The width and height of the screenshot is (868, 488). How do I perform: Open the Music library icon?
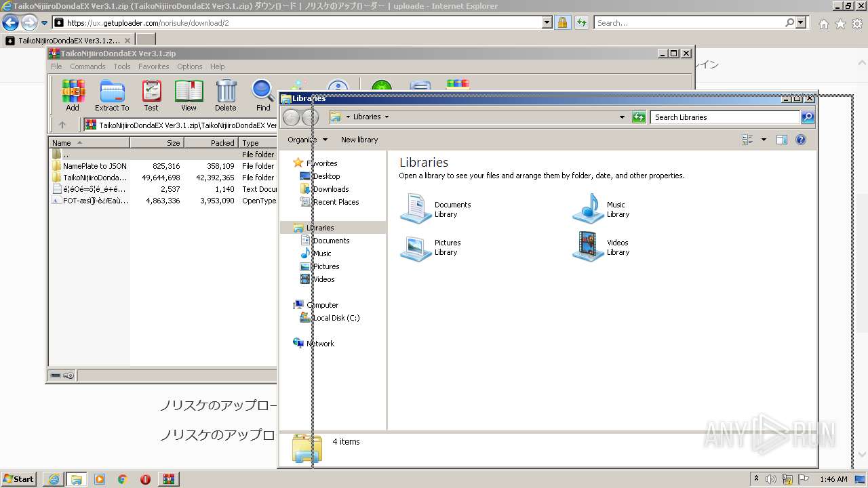point(588,209)
